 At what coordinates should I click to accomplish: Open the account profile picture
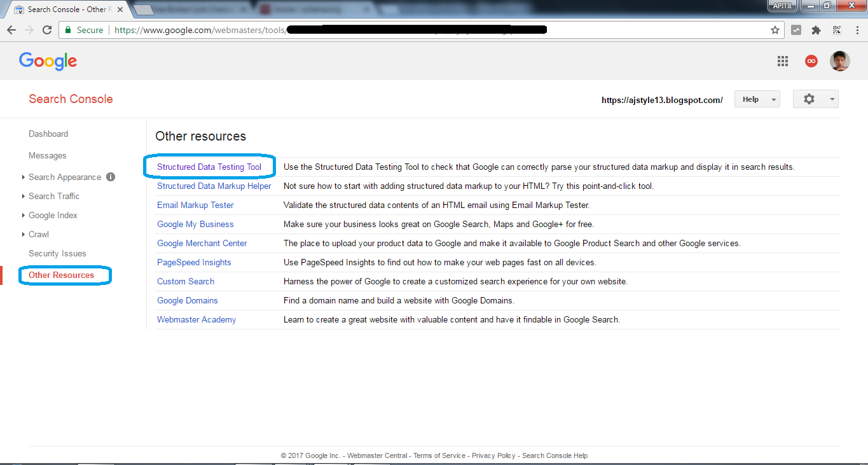click(840, 61)
